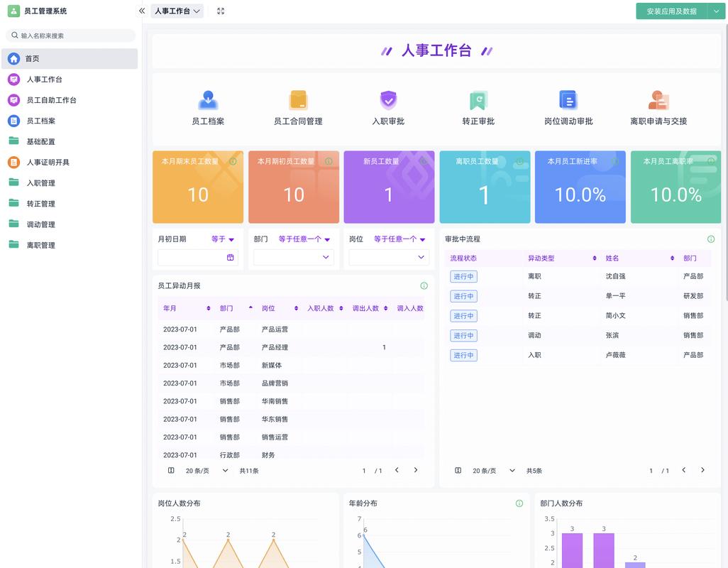Click page-jump icon in 审批中流程 pagination

pos(458,470)
